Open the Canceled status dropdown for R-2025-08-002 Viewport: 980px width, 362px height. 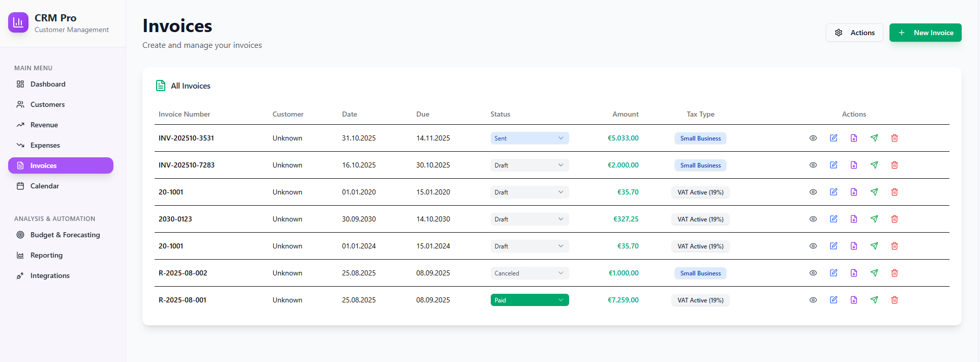529,273
